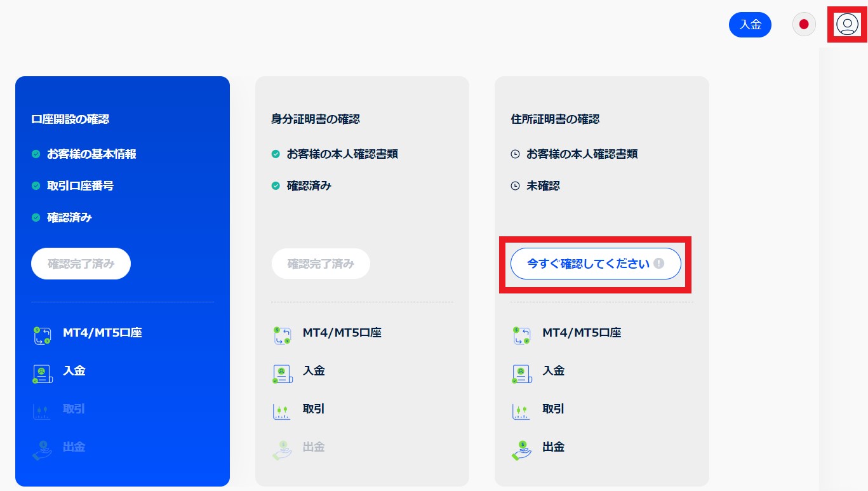Click 出金 hand icon in 住所証明書 card
Image resolution: width=868 pixels, height=491 pixels.
pyautogui.click(x=521, y=450)
